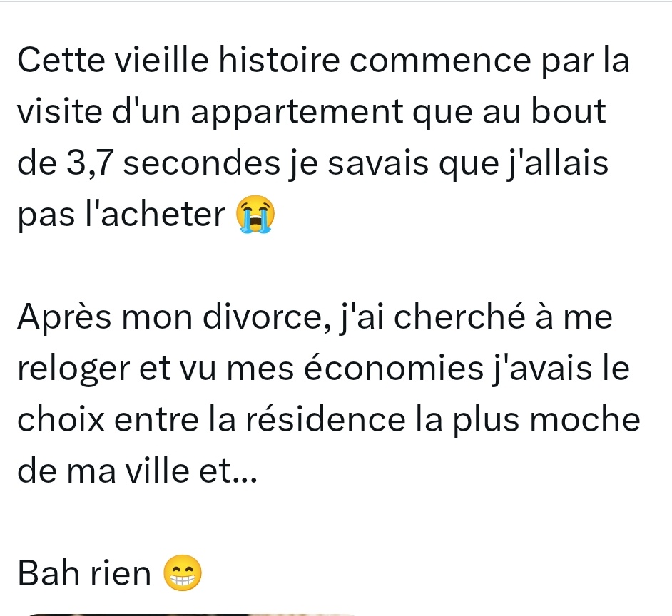Click the word 'économies' in second paragraph

pyautogui.click(x=394, y=368)
